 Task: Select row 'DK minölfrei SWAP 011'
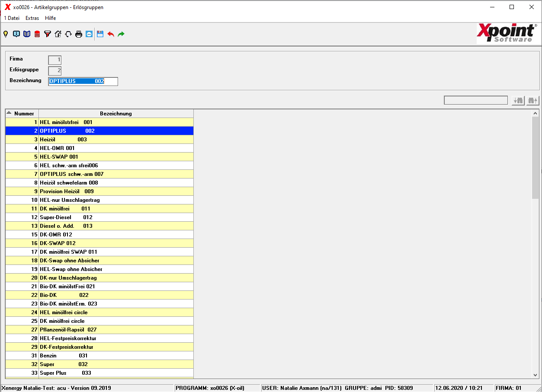pyautogui.click(x=99, y=252)
